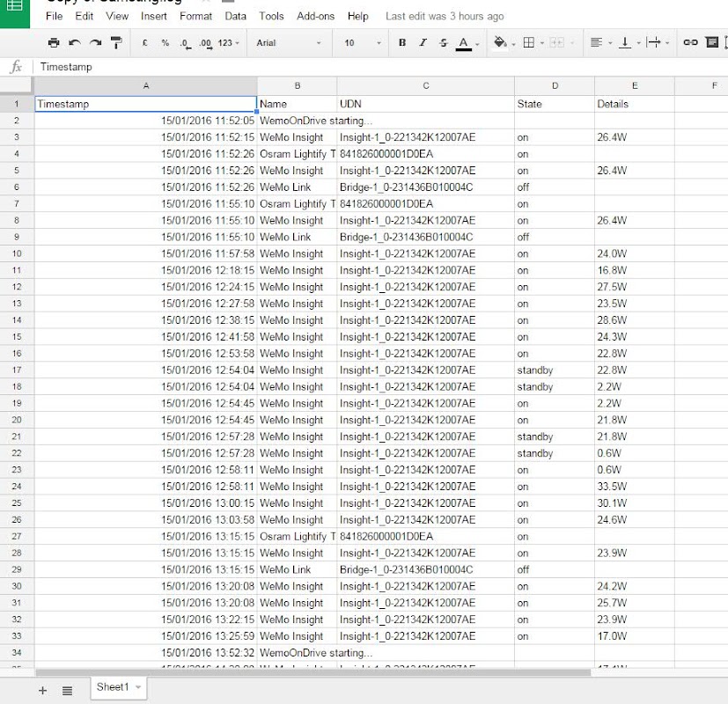Screen dimensions: 728x704
Task: Add a new sheet with the plus button
Action: (43, 691)
